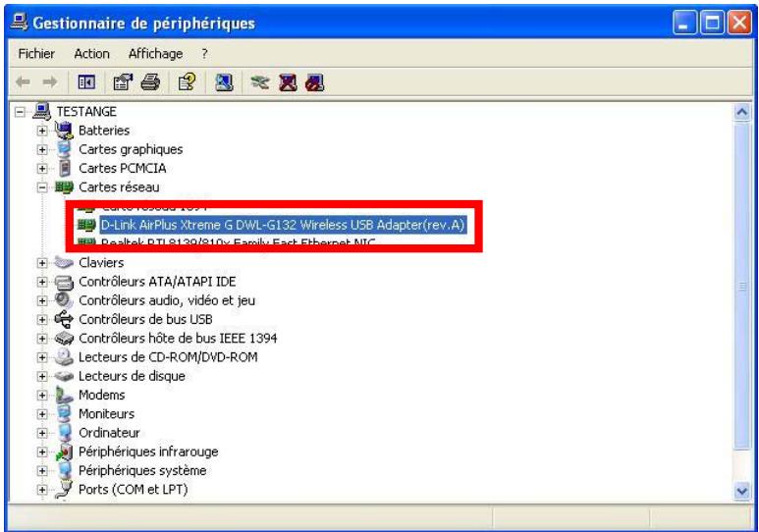Scan for hardware changes icon
Screen dimensions: 759x532
pyautogui.click(x=224, y=82)
